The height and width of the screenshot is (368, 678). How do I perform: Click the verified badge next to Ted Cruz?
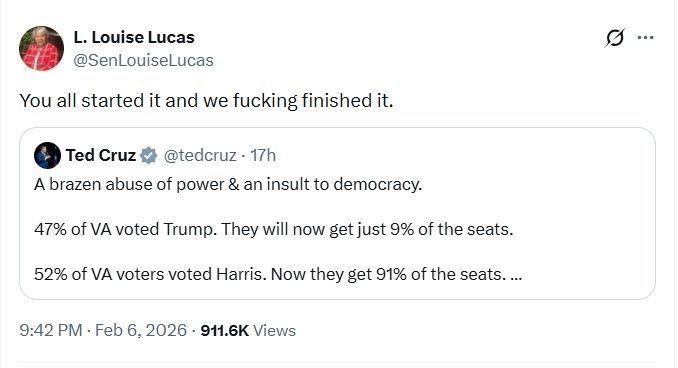pos(148,155)
